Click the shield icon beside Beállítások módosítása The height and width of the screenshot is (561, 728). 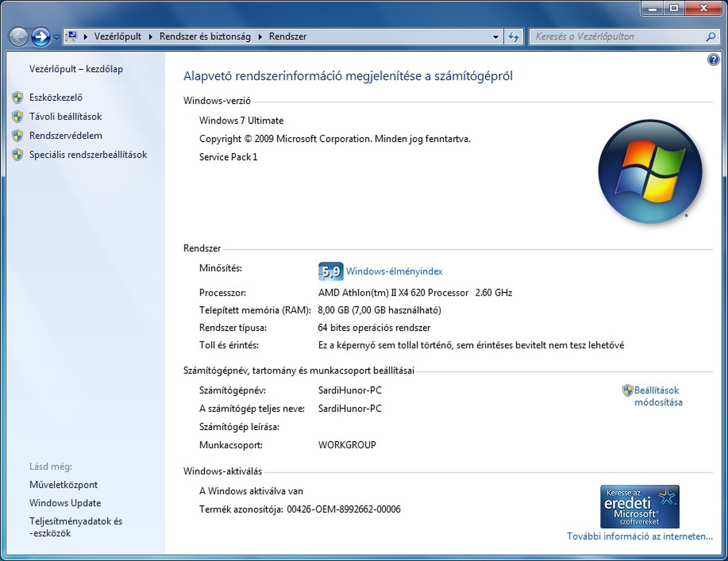tap(628, 390)
